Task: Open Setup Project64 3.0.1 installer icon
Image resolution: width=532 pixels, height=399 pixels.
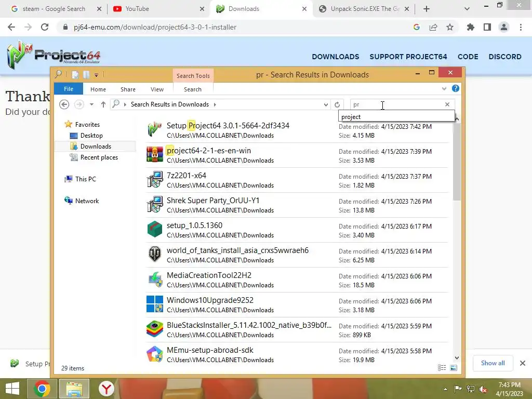Action: (x=155, y=129)
